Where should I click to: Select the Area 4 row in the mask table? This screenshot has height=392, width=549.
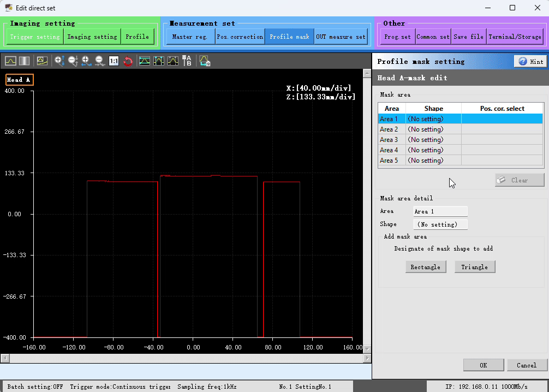pos(461,150)
